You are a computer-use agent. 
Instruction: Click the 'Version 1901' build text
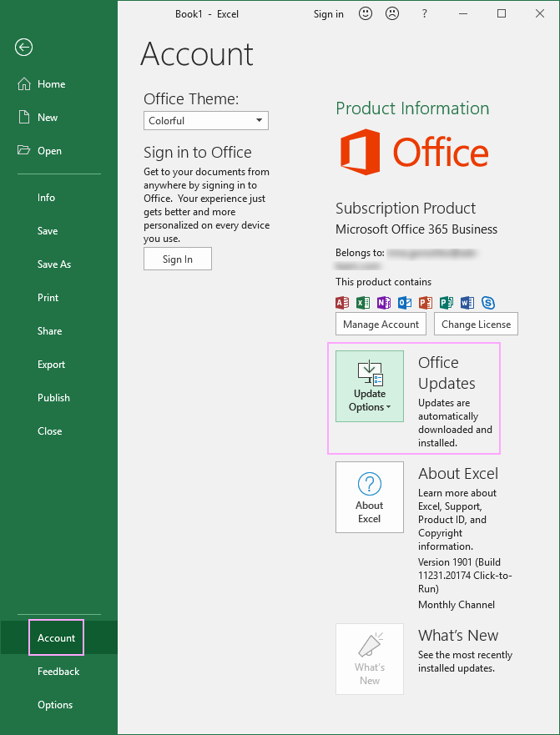pos(465,575)
